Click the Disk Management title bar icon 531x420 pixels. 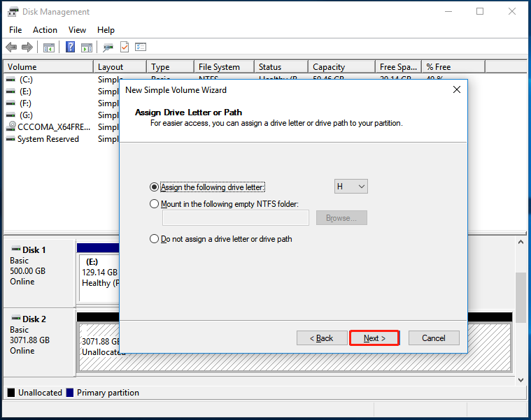pyautogui.click(x=13, y=12)
